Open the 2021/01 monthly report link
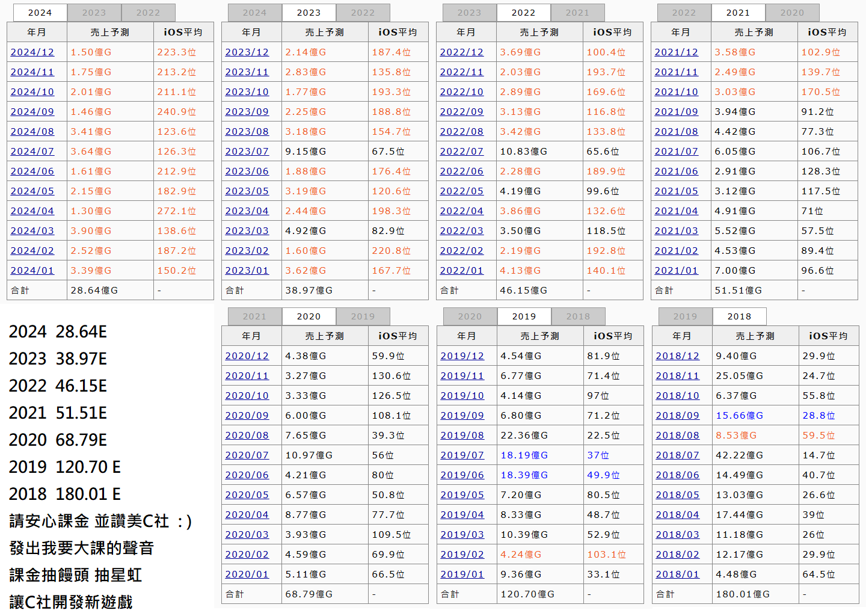Image resolution: width=866 pixels, height=616 pixels. pos(677,271)
